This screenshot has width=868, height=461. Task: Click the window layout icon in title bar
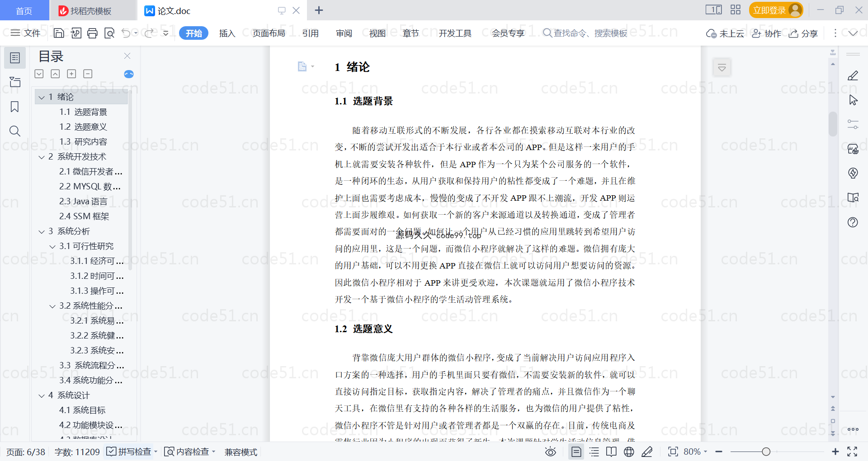point(713,10)
